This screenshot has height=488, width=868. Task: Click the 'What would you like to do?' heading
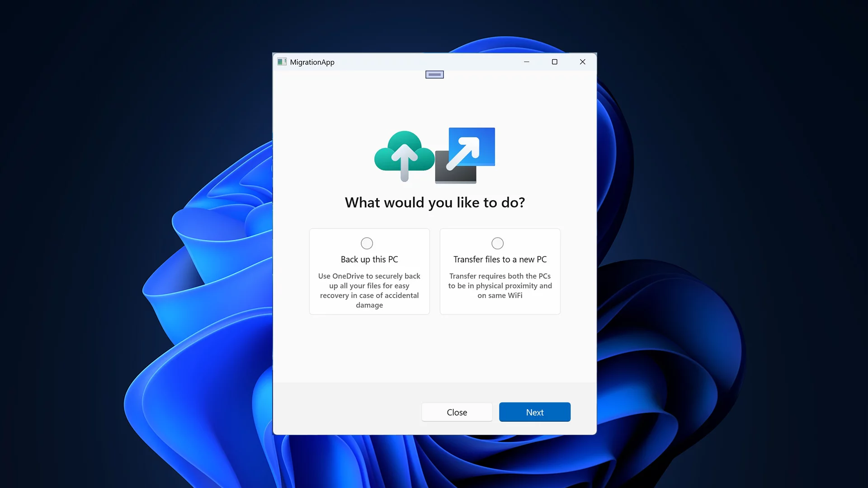click(435, 202)
